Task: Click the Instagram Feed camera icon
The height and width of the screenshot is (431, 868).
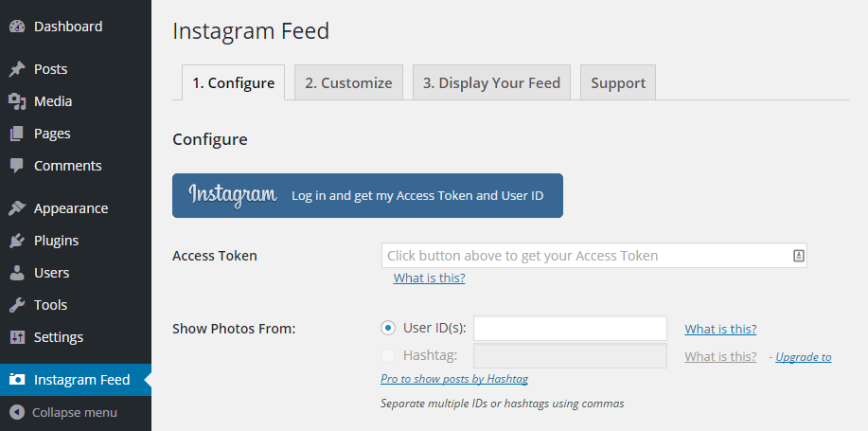Action: click(17, 380)
